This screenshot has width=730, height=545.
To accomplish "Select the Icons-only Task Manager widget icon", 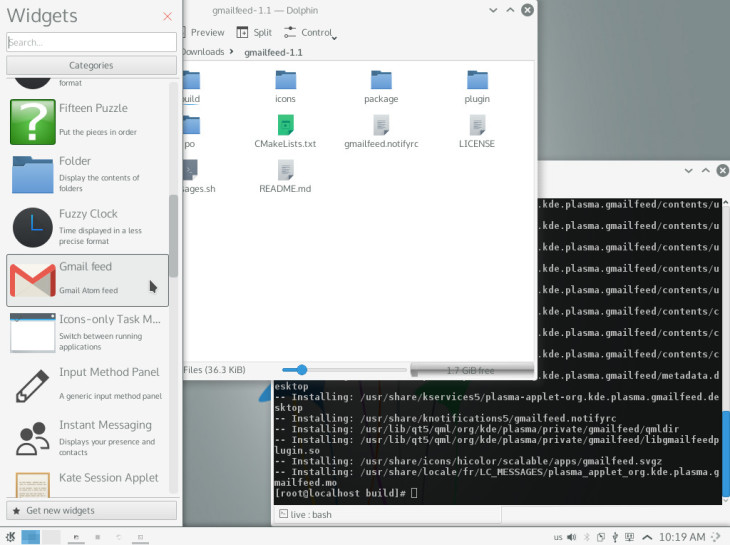I will [33, 333].
